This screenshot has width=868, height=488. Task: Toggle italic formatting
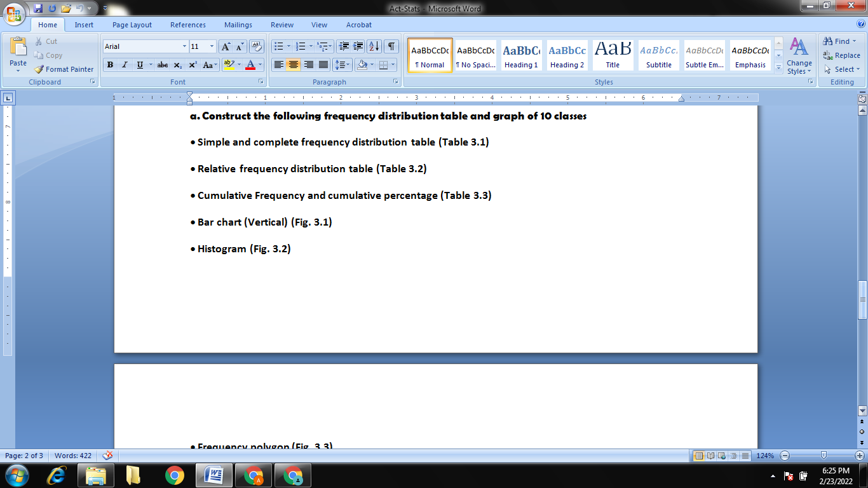point(125,65)
